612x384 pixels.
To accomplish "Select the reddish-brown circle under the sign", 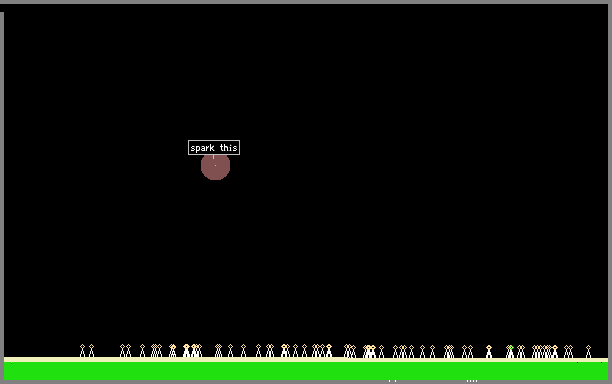I will tap(215, 167).
